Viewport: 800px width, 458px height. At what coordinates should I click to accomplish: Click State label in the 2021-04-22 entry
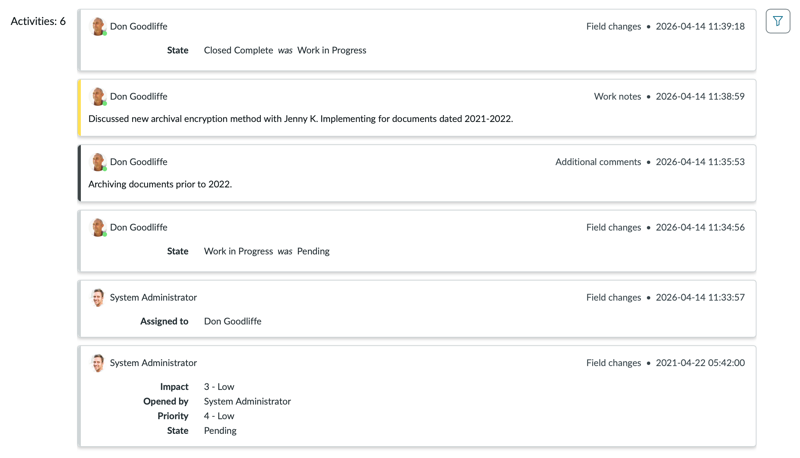point(178,430)
